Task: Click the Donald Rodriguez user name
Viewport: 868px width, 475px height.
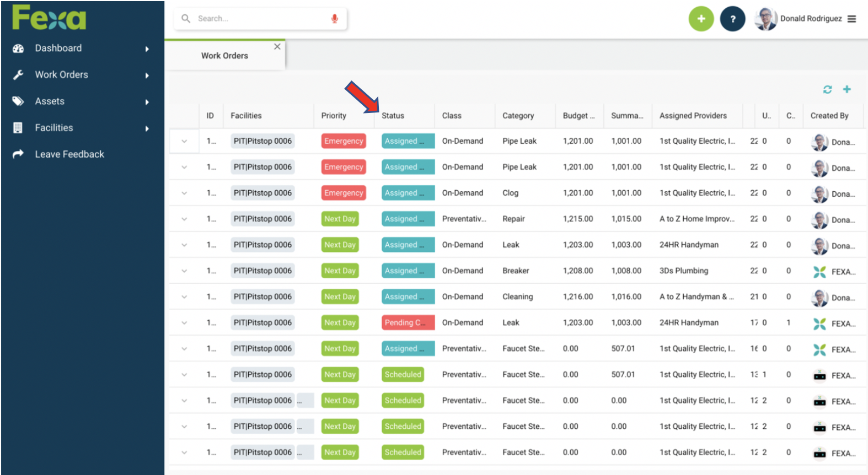Action: tap(811, 19)
